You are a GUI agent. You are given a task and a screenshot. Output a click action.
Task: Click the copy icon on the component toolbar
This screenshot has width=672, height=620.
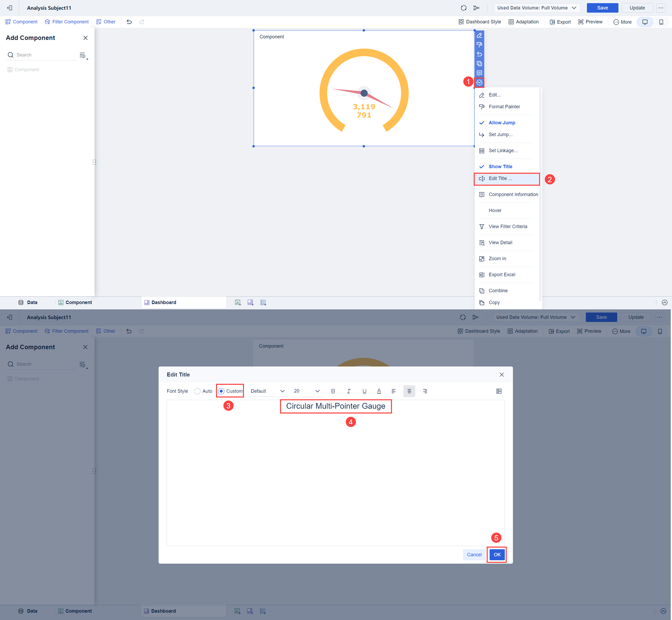point(479,63)
